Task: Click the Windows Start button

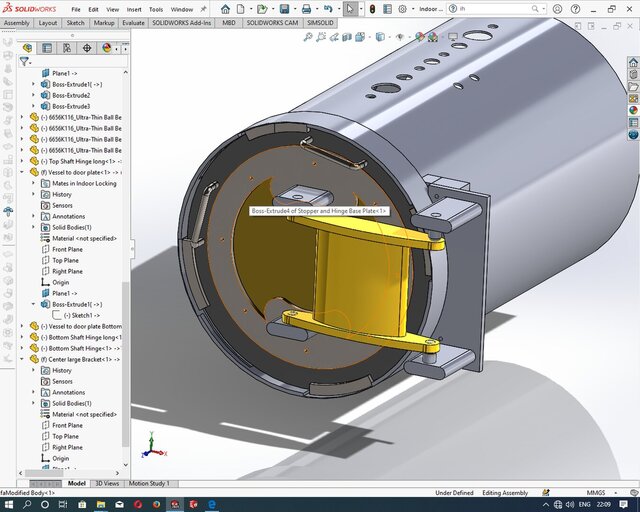Action: 9,504
